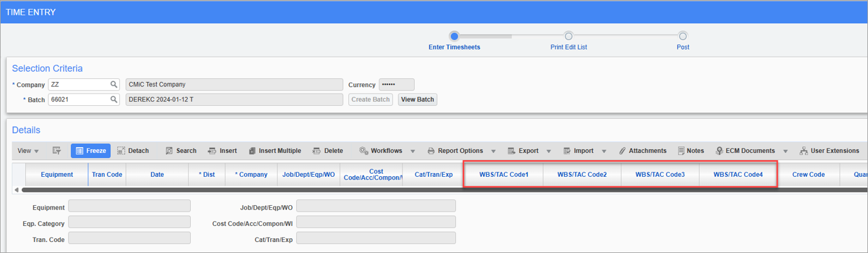Insert a new timesheet row
868x253 pixels.
coord(222,151)
